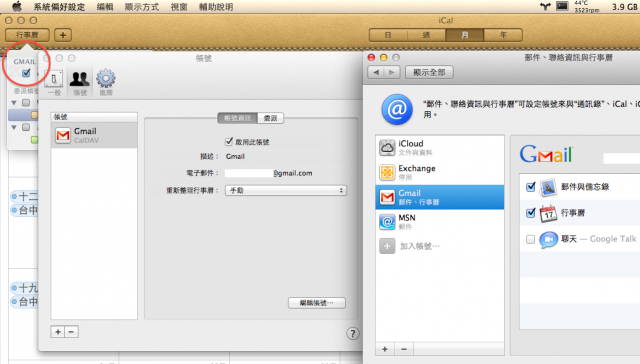Select the Gmail CalDAV account row
640x364 pixels.
pos(94,135)
